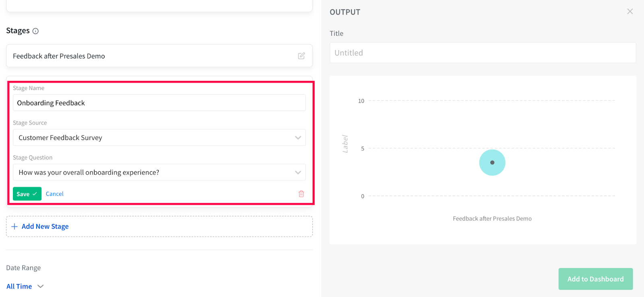Click Add New Stage text
The height and width of the screenshot is (297, 644).
pyautogui.click(x=45, y=226)
